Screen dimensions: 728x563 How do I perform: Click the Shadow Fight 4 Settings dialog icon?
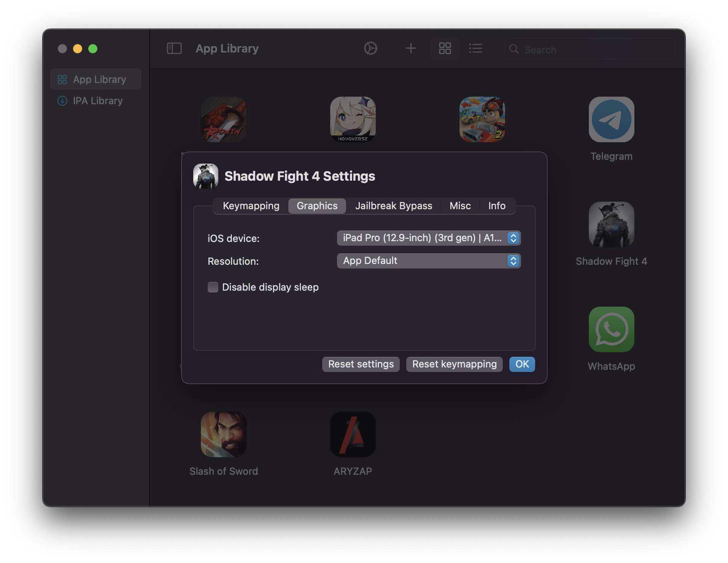206,176
